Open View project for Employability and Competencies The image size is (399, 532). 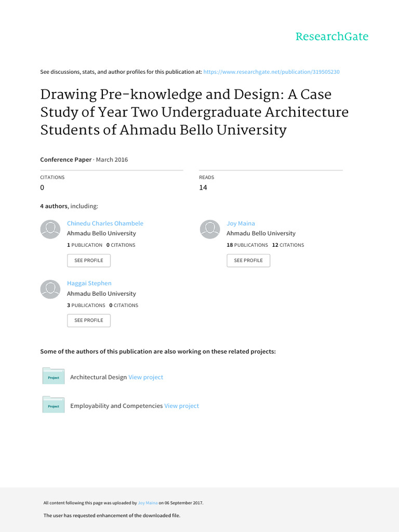point(181,406)
